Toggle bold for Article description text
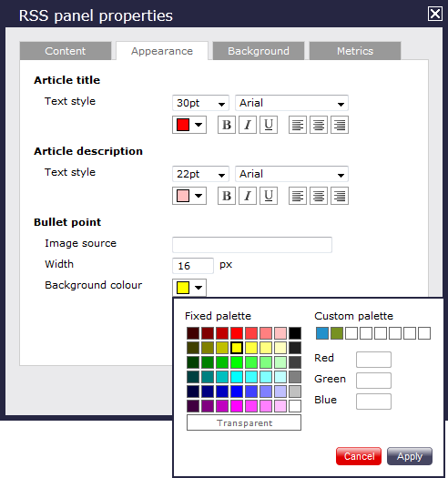This screenshot has height=478, width=448. click(227, 196)
